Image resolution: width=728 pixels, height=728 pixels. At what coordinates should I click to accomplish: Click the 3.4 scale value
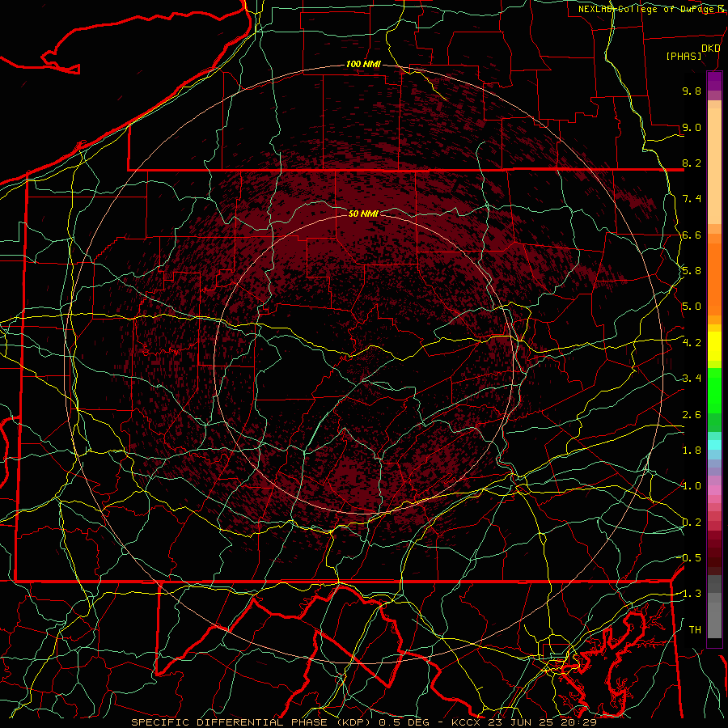(692, 379)
